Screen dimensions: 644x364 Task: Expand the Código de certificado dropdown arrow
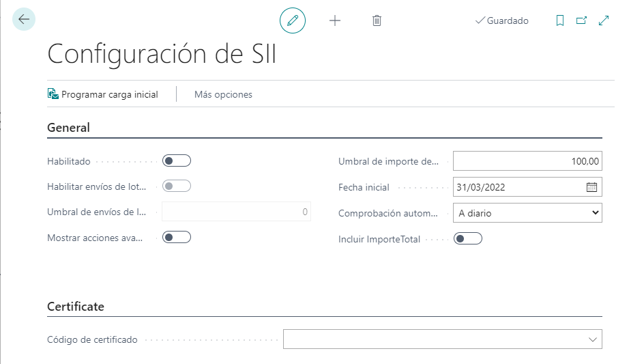point(591,339)
